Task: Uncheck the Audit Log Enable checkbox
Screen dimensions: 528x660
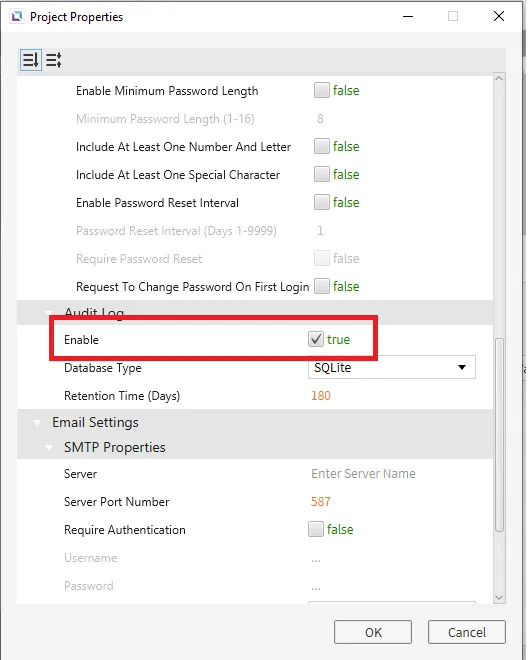Action: click(316, 339)
